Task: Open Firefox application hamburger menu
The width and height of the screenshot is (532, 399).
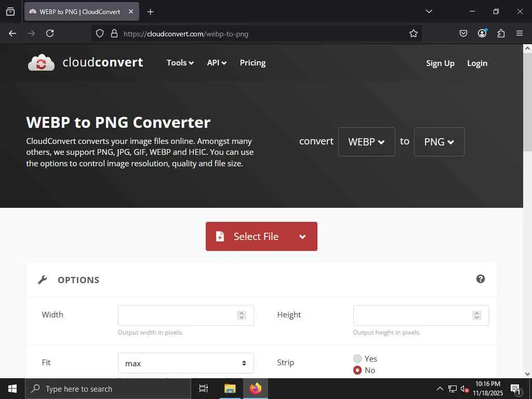Action: click(520, 33)
